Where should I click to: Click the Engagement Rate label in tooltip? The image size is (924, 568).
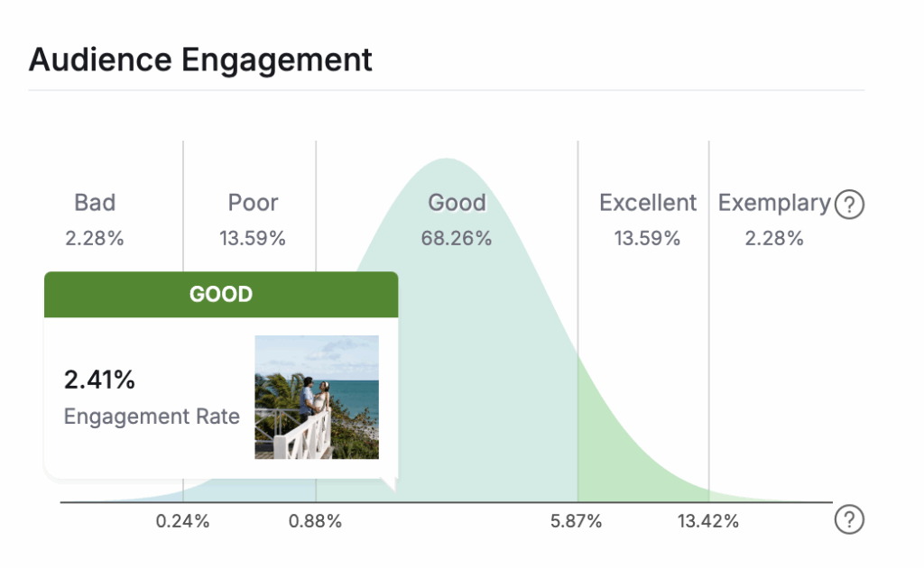[152, 417]
